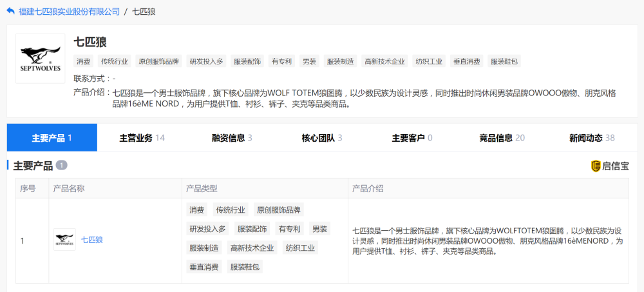Choose the 服装制造 tag in the table row

[x=204, y=248]
